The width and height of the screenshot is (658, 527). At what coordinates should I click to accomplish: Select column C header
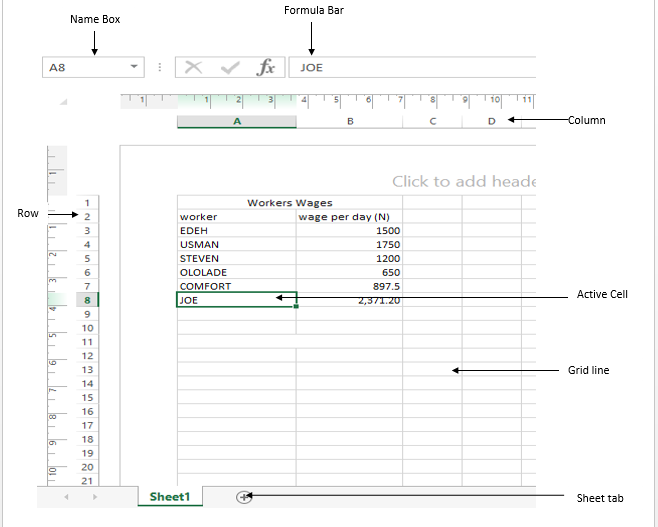[x=432, y=121]
